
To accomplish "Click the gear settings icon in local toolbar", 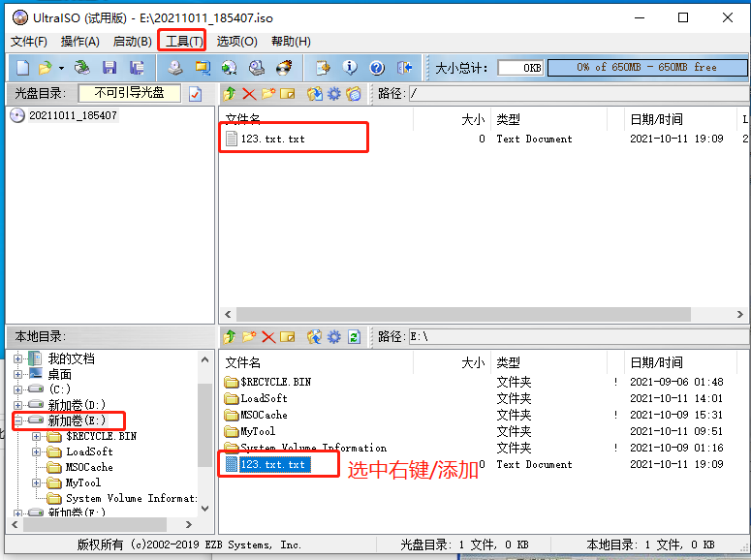I will pyautogui.click(x=333, y=337).
